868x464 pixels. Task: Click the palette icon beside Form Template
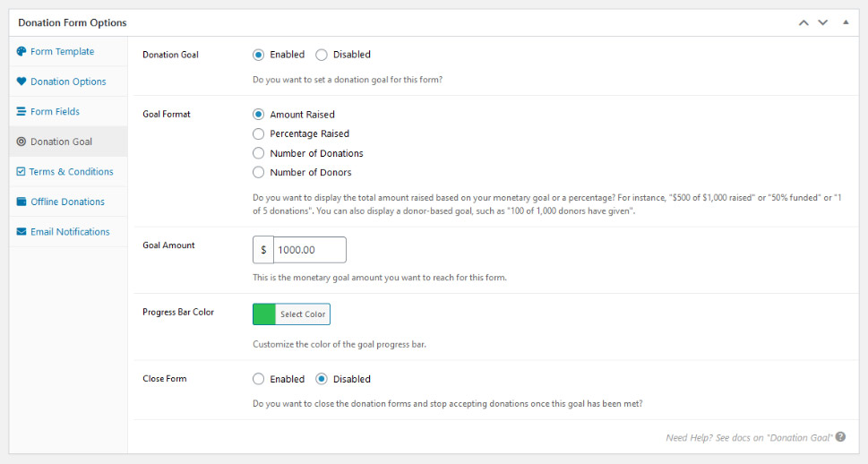(x=21, y=52)
